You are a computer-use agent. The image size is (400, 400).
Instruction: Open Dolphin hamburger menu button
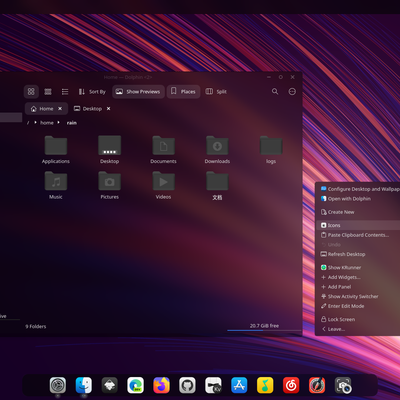point(292,91)
